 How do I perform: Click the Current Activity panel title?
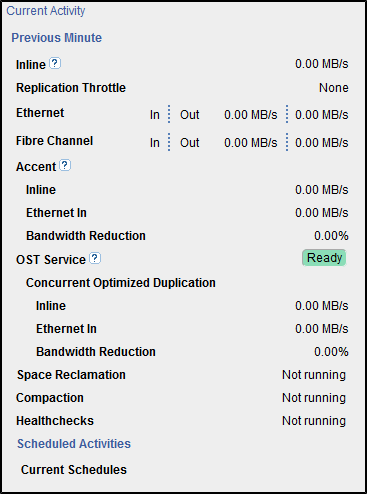[x=46, y=11]
